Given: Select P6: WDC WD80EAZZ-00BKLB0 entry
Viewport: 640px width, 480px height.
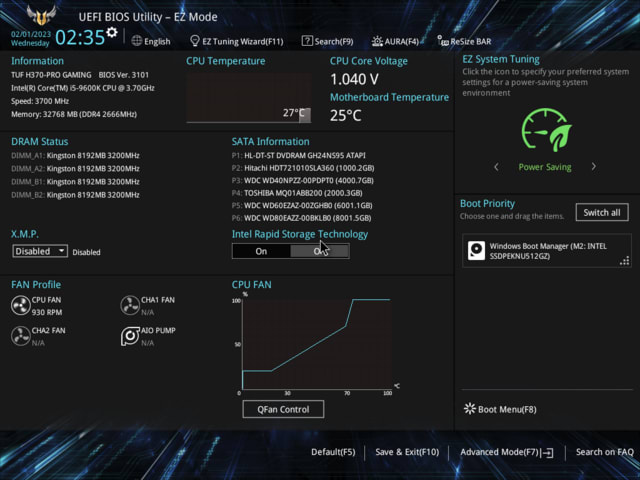Looking at the screenshot, I should point(302,218).
